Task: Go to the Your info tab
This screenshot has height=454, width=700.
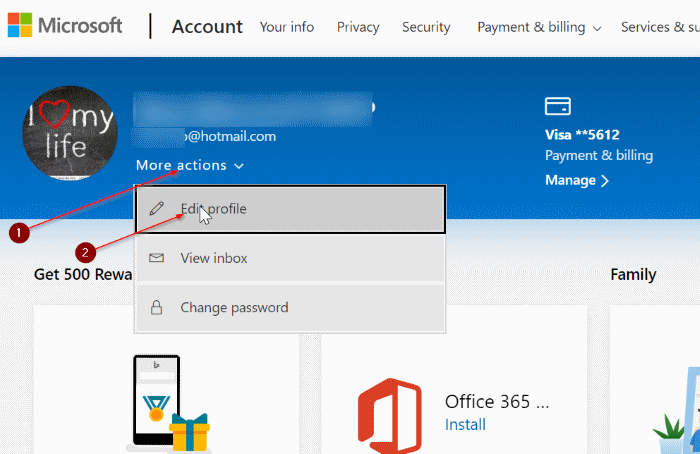Action: click(x=287, y=27)
